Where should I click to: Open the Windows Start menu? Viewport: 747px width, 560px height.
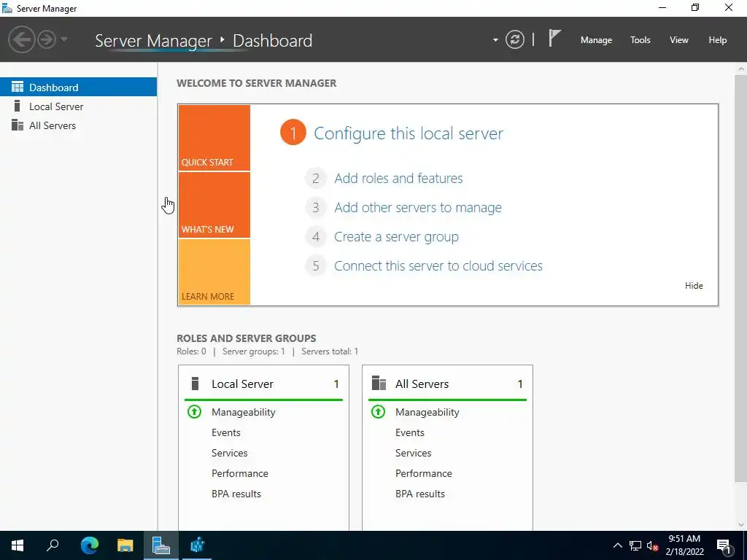18,545
